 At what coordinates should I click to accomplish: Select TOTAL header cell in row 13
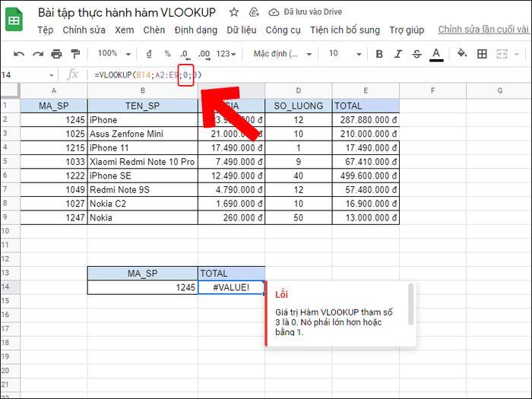click(x=231, y=274)
